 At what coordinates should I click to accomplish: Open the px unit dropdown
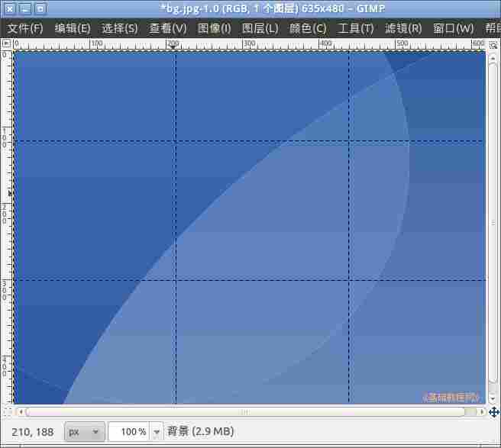pos(84,432)
